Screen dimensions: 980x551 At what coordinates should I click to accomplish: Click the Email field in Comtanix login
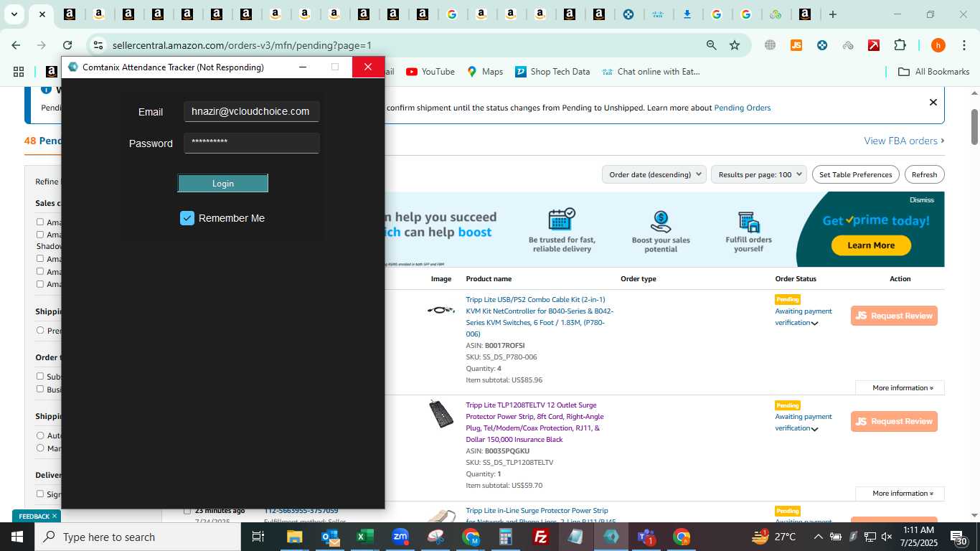coord(252,112)
